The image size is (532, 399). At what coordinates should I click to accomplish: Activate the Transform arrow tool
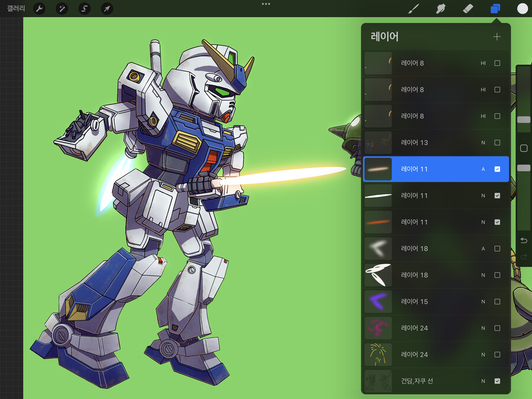[107, 8]
